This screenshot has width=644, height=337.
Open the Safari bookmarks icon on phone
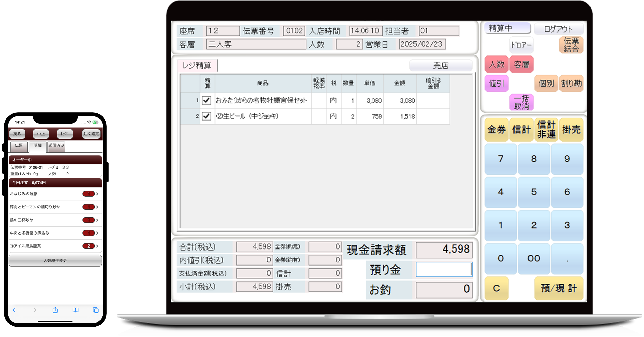(75, 310)
